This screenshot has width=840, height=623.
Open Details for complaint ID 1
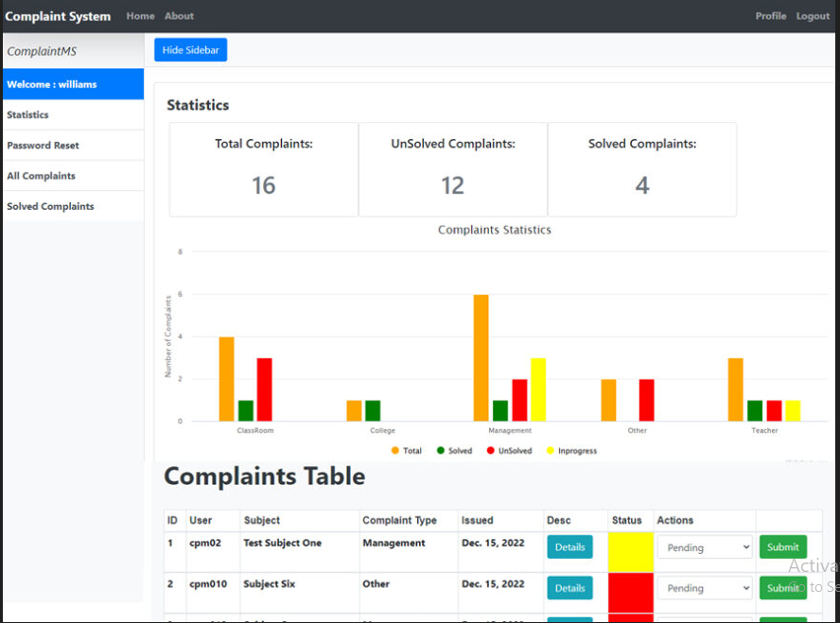point(569,546)
